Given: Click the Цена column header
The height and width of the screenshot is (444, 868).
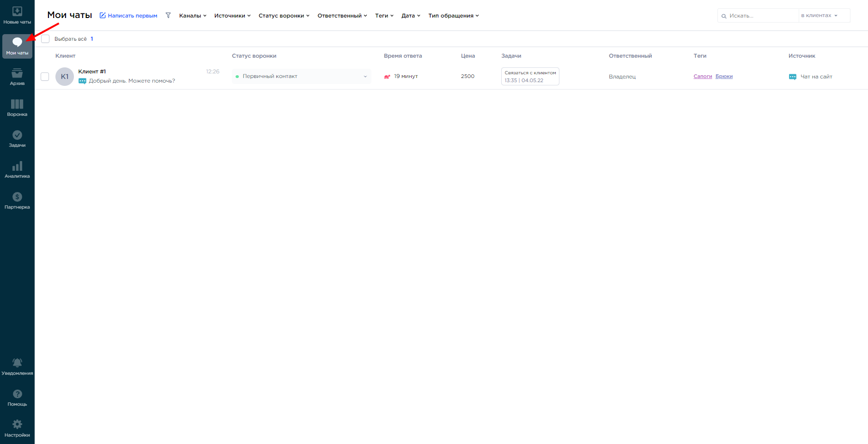Looking at the screenshot, I should pyautogui.click(x=468, y=56).
